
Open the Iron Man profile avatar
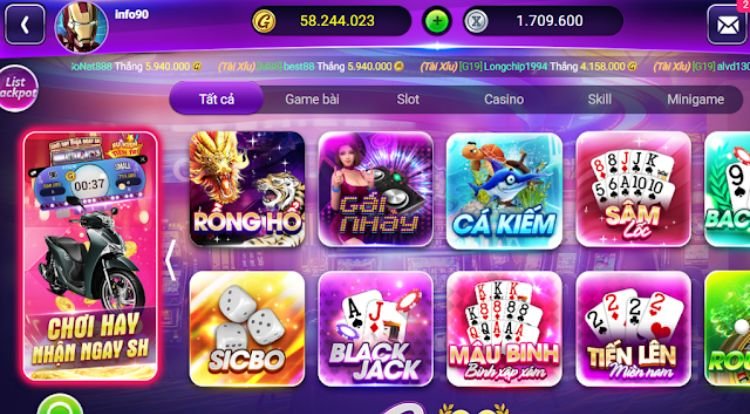81,26
